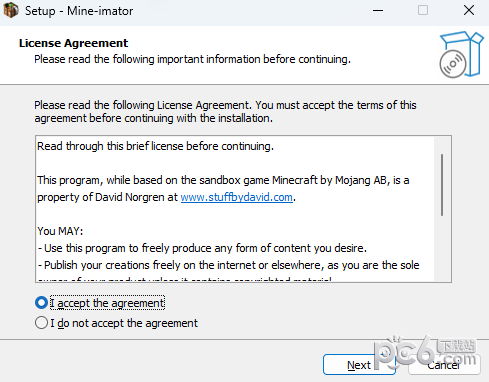Click the "License Agreement" heading
The width and height of the screenshot is (489, 382).
click(73, 43)
